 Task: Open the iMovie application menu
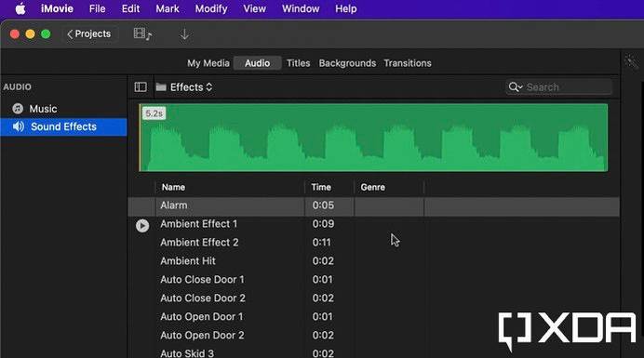(x=57, y=8)
